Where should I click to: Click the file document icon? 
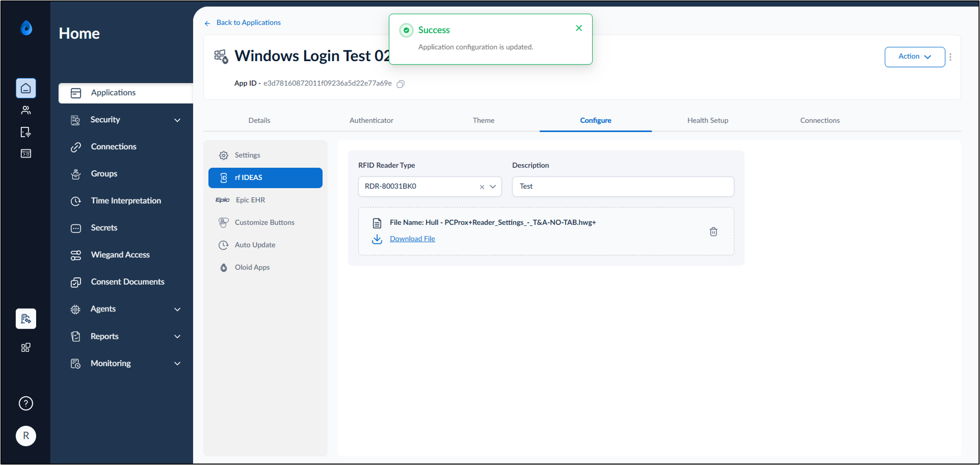tap(377, 223)
